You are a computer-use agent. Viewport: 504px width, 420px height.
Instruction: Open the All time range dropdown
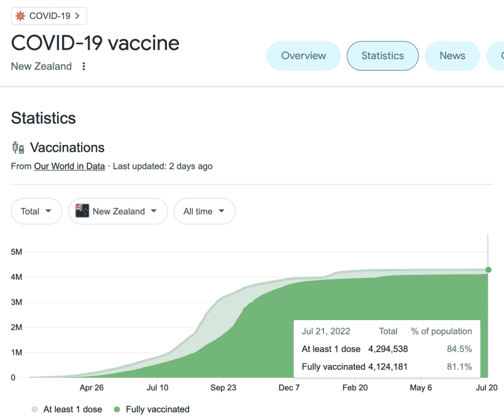(204, 211)
